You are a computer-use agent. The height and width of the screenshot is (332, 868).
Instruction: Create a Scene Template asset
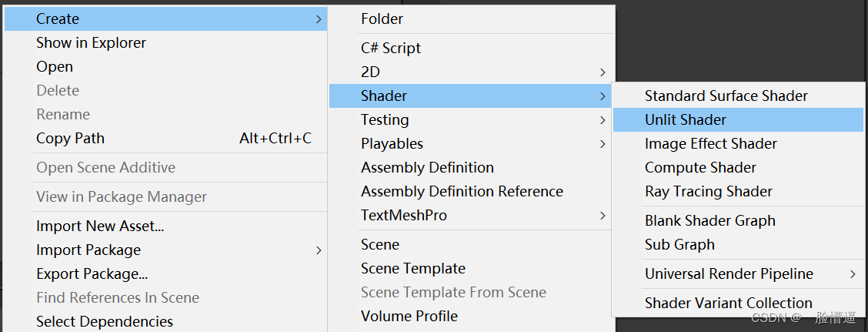point(412,268)
